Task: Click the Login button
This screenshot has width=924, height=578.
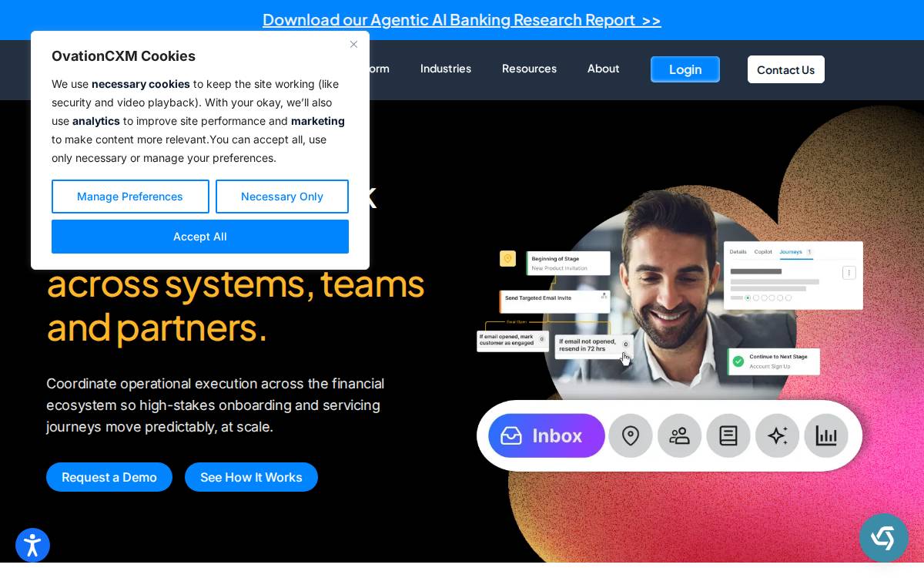Action: 685,69
